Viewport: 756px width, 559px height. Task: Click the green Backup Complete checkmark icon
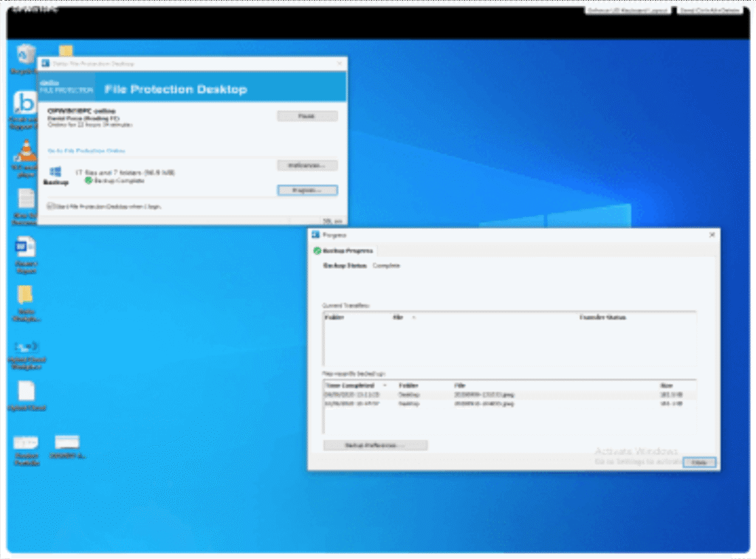89,180
